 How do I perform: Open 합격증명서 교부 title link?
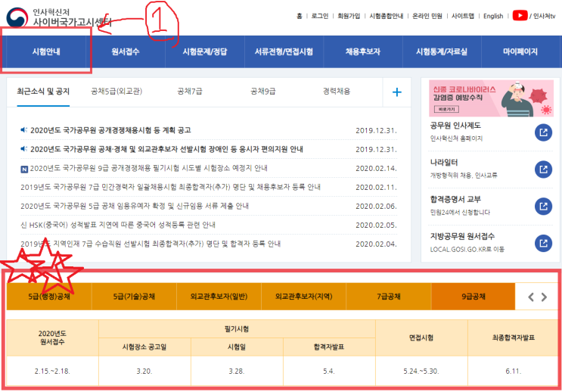click(x=455, y=200)
